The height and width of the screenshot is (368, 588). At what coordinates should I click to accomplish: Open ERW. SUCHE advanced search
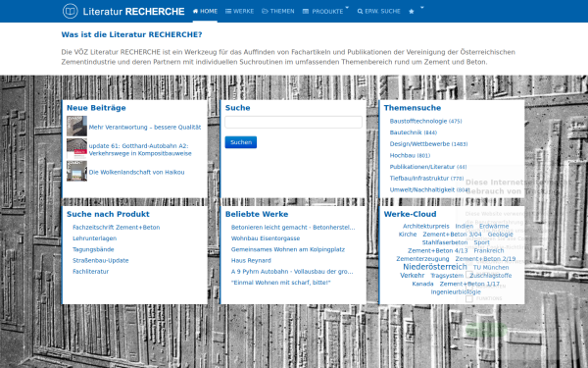point(378,11)
